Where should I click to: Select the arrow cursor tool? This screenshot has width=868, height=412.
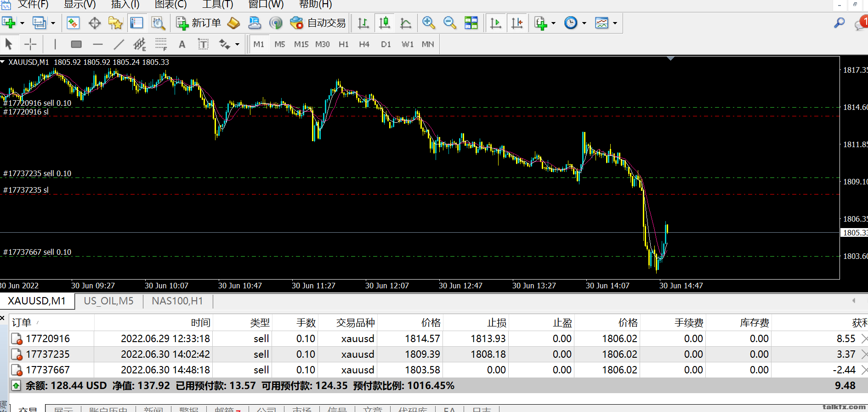[9, 44]
